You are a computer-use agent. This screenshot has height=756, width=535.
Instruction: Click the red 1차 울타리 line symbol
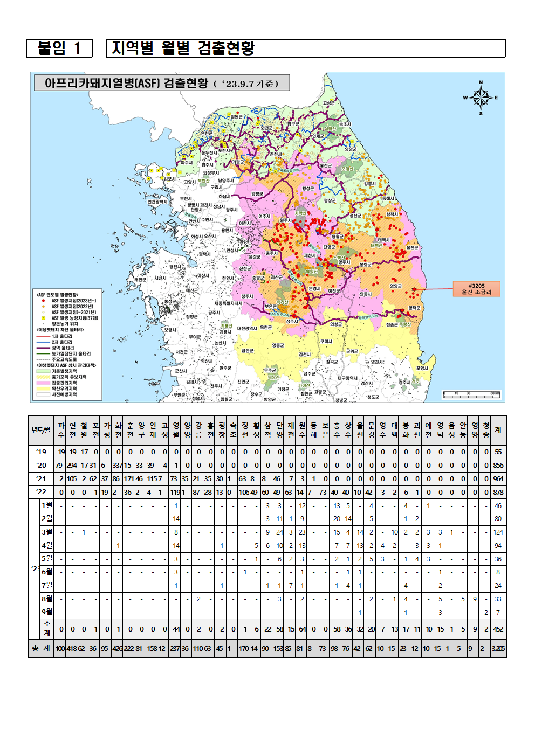click(x=43, y=336)
